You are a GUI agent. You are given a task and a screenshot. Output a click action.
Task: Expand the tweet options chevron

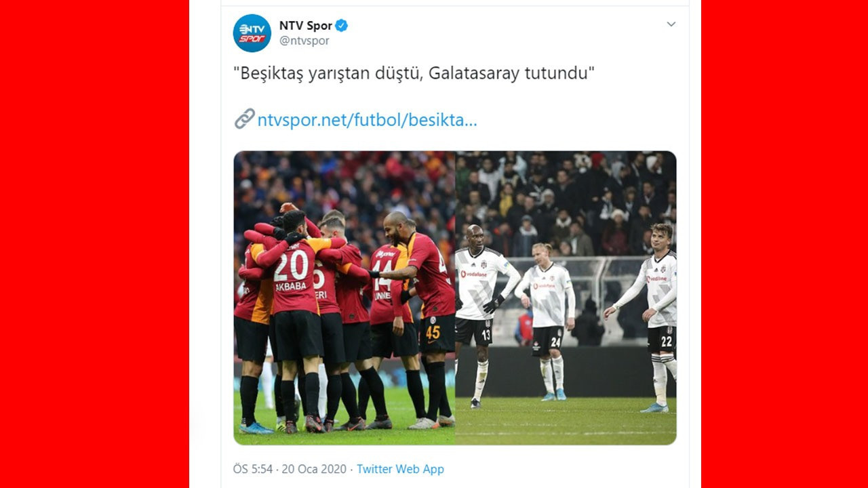click(671, 24)
